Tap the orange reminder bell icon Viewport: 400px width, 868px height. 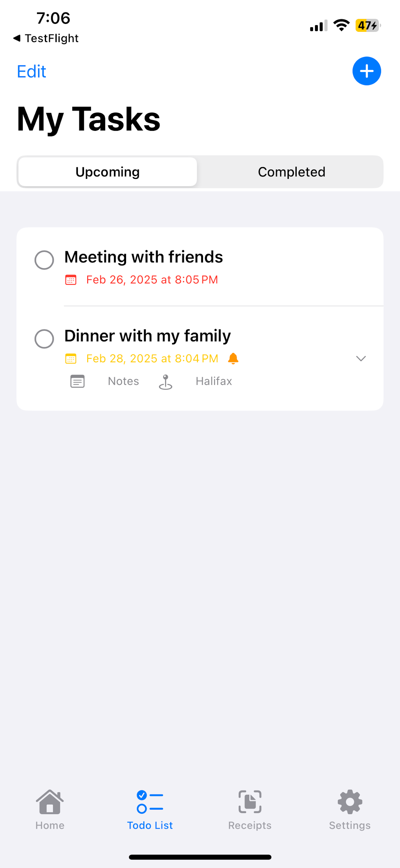click(x=233, y=358)
